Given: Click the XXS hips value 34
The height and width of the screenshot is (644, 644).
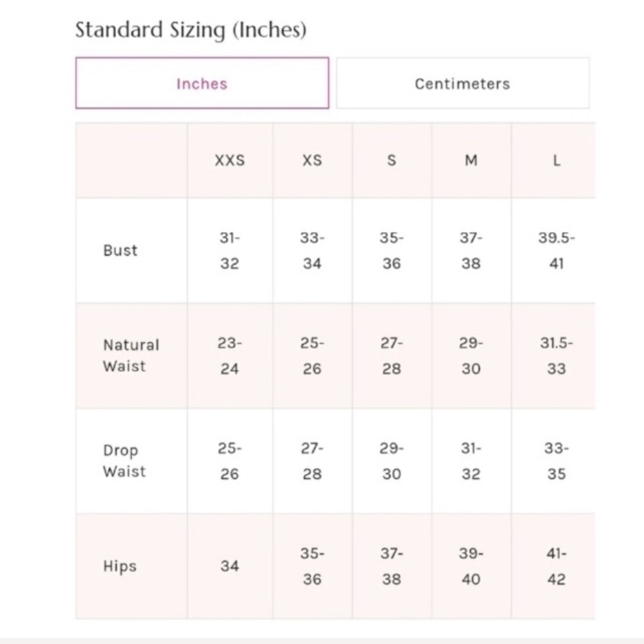Looking at the screenshot, I should point(230,566).
